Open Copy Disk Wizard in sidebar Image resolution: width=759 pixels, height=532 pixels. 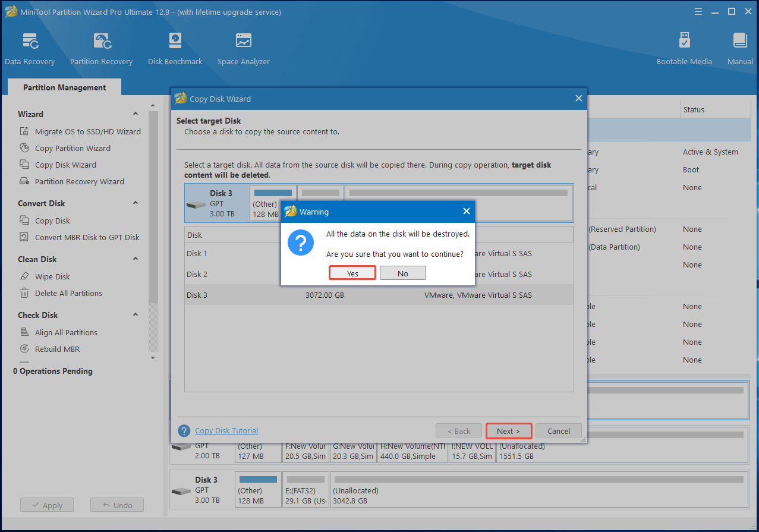(65, 165)
